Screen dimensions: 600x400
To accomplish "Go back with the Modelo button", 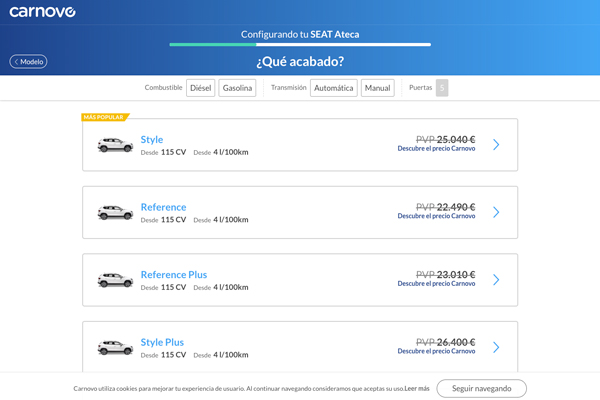I will 28,62.
